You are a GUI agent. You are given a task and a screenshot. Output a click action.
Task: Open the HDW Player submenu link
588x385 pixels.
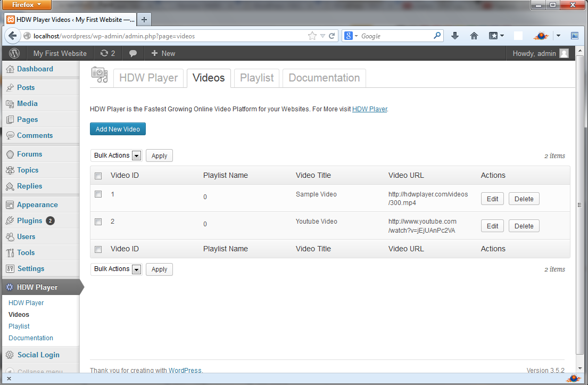[26, 303]
